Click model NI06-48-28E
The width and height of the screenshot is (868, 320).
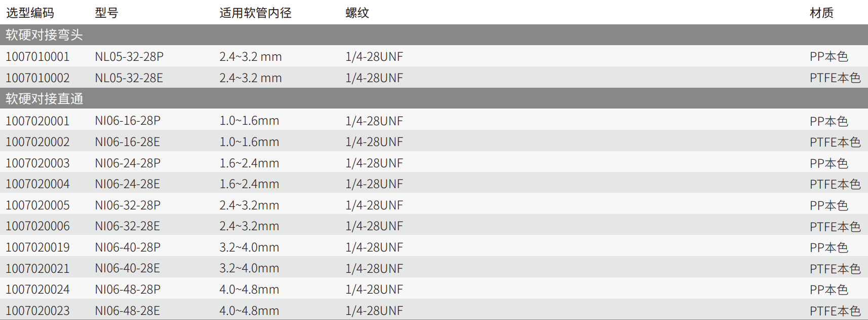pyautogui.click(x=127, y=311)
